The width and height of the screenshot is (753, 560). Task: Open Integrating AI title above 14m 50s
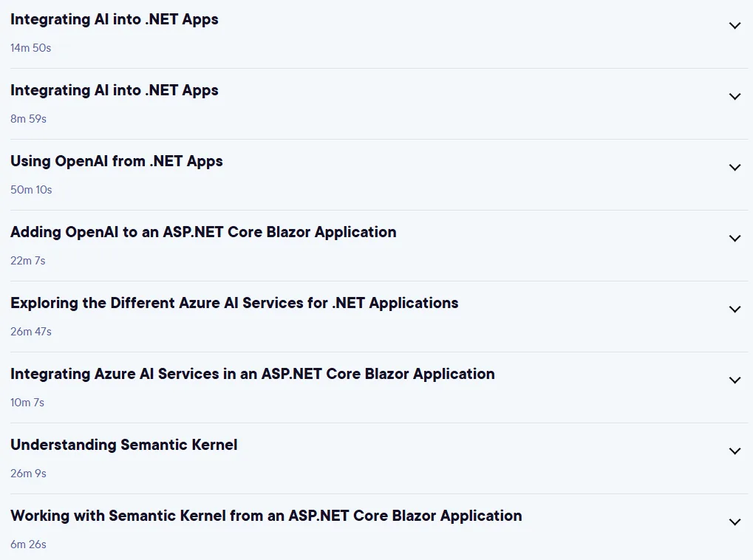click(115, 20)
